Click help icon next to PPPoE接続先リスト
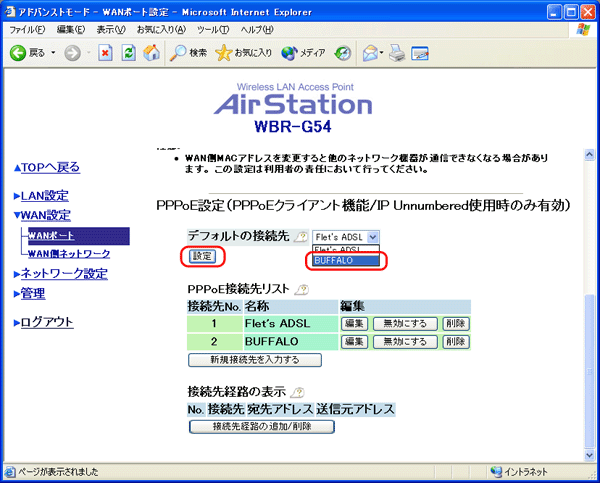600x483 pixels. click(302, 290)
